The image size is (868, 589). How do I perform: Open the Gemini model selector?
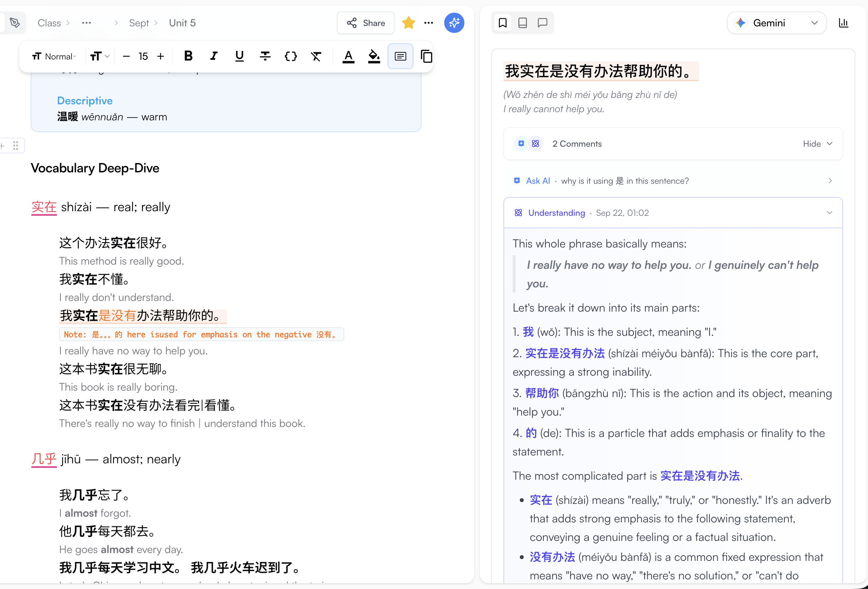[x=776, y=23]
